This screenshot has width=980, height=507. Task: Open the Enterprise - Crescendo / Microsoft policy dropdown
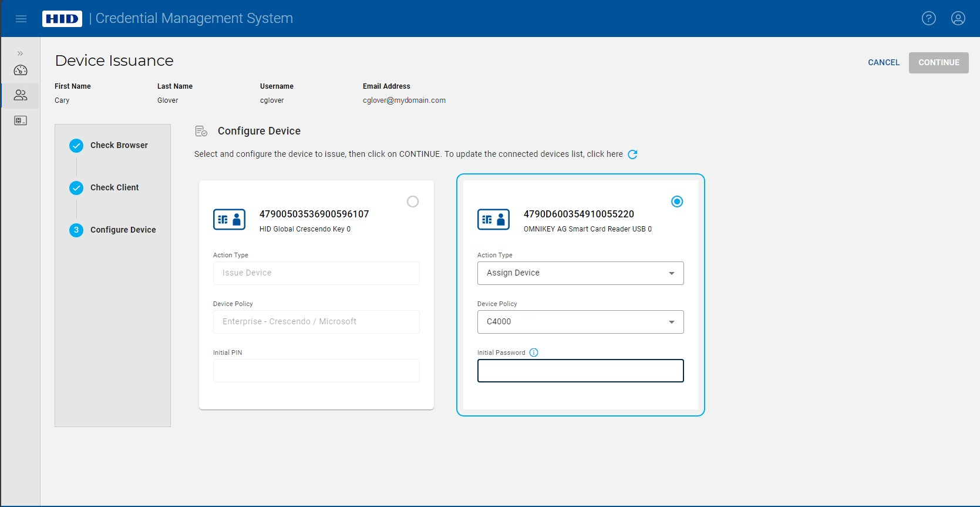click(316, 322)
